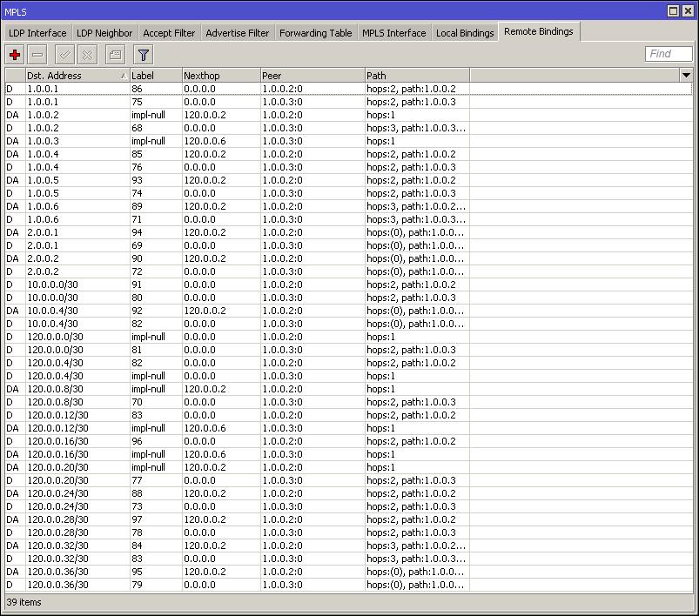Sort by the Nexthop column header
This screenshot has width=699, height=616.
pyautogui.click(x=221, y=76)
